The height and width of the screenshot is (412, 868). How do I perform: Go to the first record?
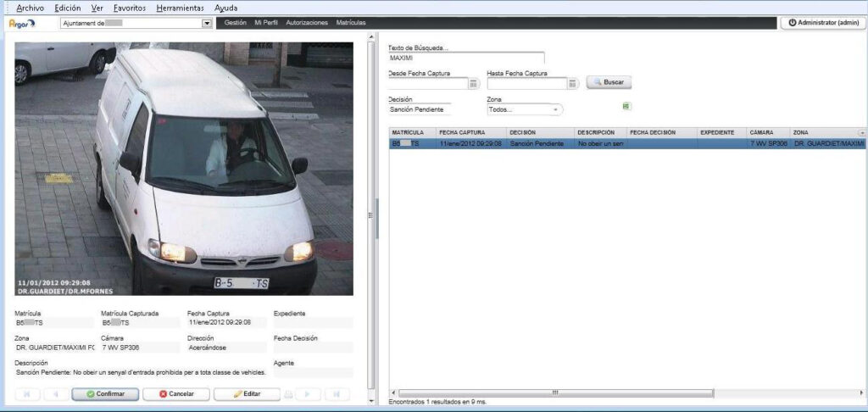(26, 394)
